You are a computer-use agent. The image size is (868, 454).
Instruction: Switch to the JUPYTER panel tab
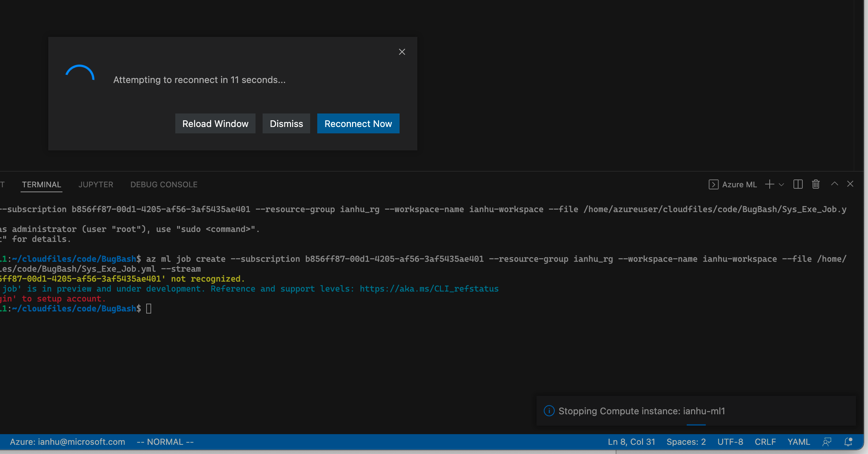pos(96,184)
